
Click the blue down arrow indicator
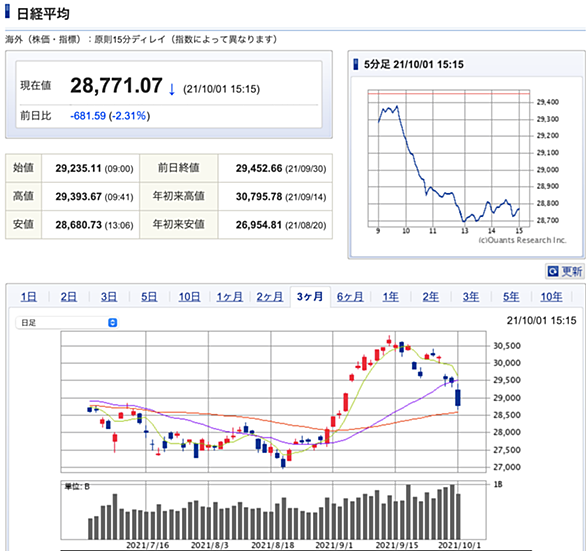coord(172,89)
